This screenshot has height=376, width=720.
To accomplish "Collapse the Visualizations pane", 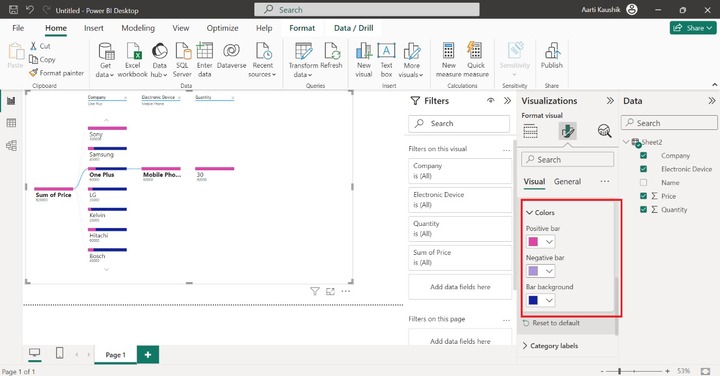I will 610,101.
